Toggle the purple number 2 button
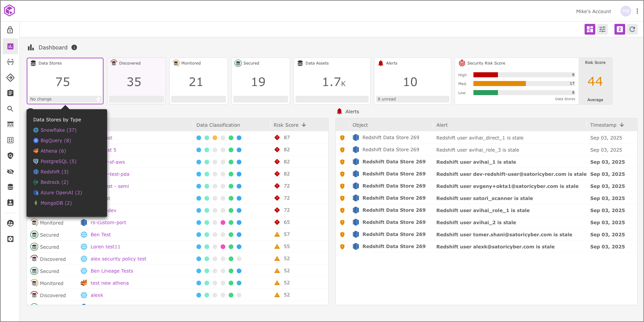Screen dimensions: 644x322 619,29
